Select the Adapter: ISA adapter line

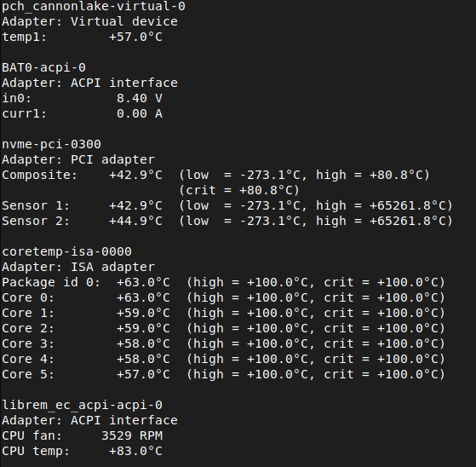pyautogui.click(x=78, y=268)
